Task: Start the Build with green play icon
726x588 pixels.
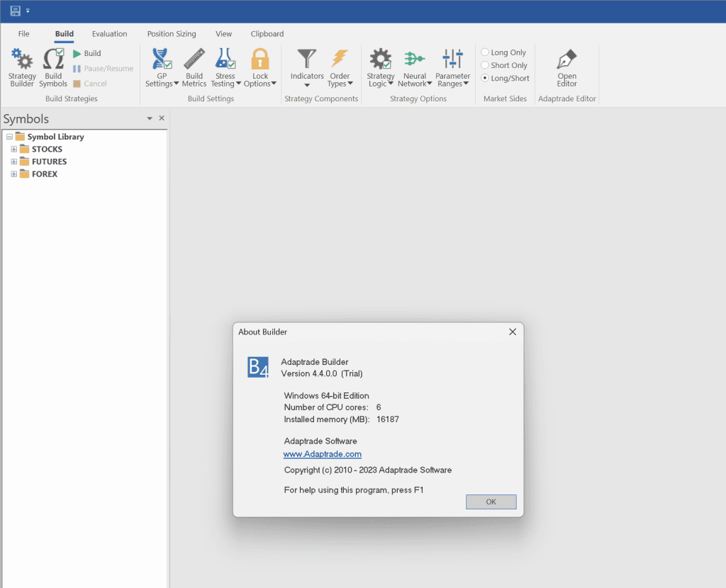Action: coord(87,53)
